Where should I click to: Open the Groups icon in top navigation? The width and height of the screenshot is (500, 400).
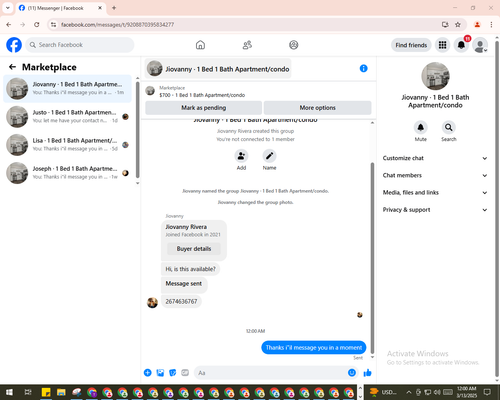click(294, 45)
